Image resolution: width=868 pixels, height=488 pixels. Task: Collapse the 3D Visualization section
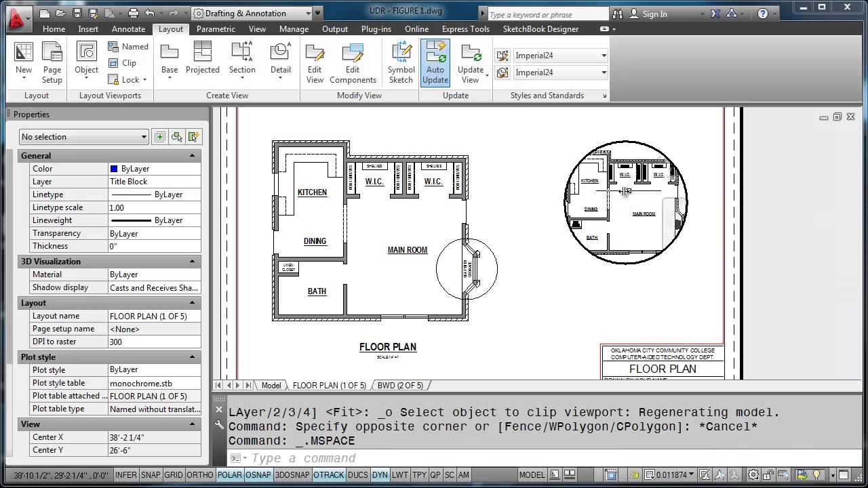click(192, 262)
